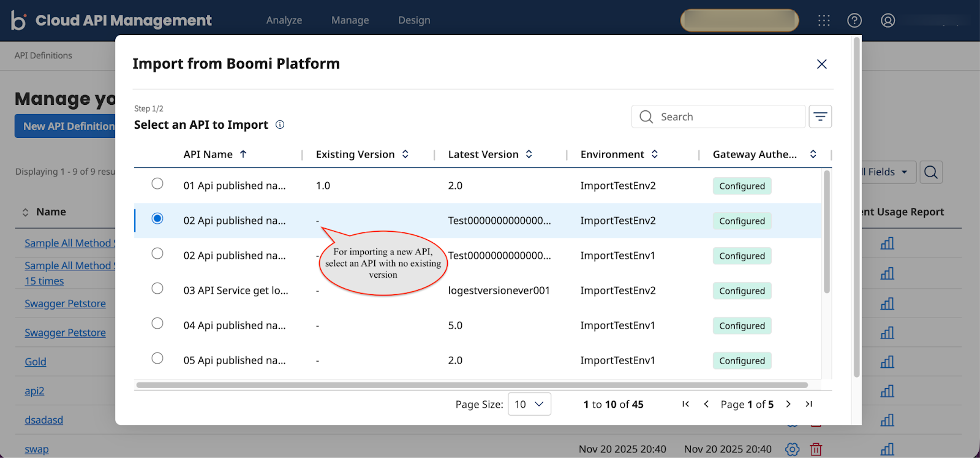Image resolution: width=980 pixels, height=458 pixels.
Task: Click the filter icon beside Search
Action: [x=820, y=116]
